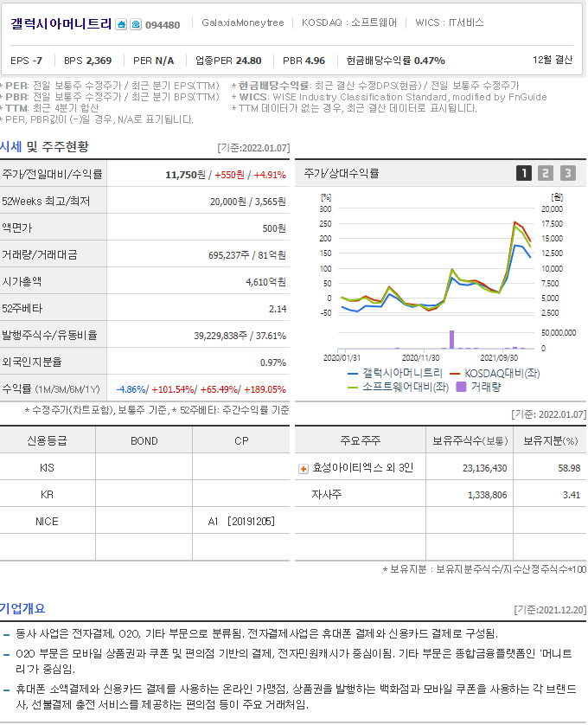Click the phone icon beside stock code 094480
Viewport: 588px width, 725px height.
point(136,24)
